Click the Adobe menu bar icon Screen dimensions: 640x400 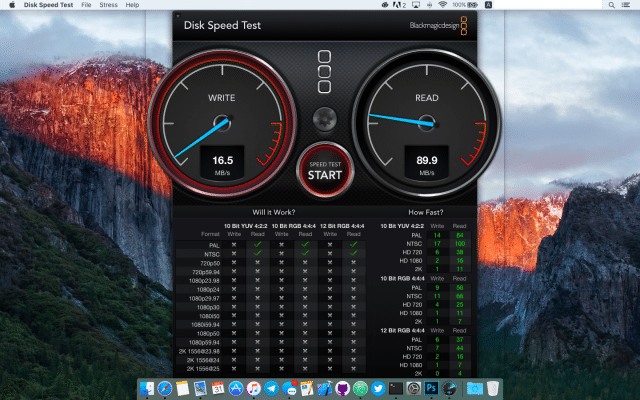399,5
